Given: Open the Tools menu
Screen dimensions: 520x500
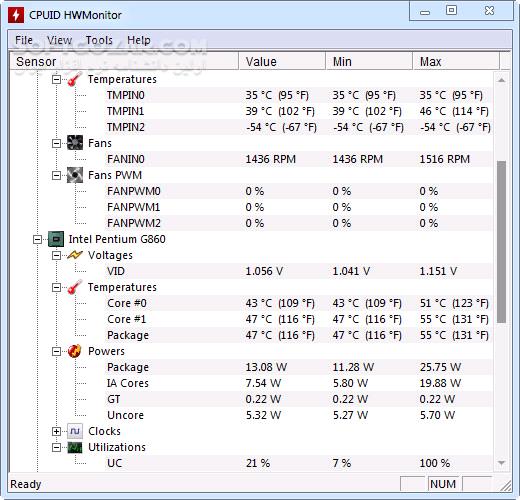Looking at the screenshot, I should click(x=99, y=40).
